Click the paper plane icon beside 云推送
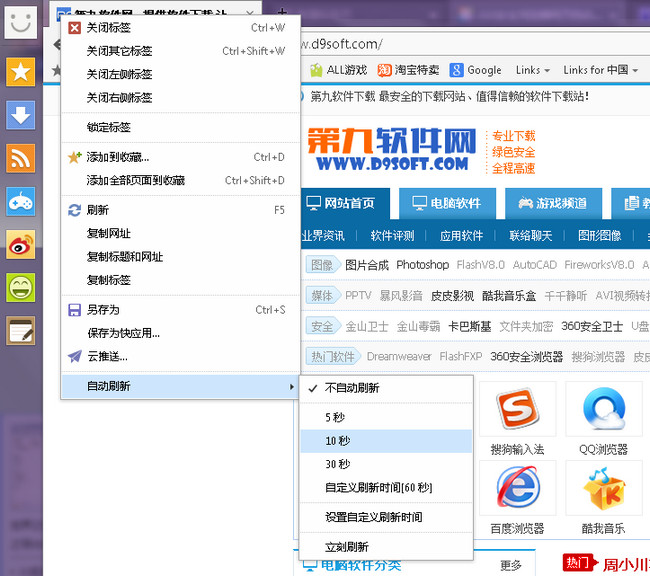Screen dimensions: 650x576 (x=75, y=356)
